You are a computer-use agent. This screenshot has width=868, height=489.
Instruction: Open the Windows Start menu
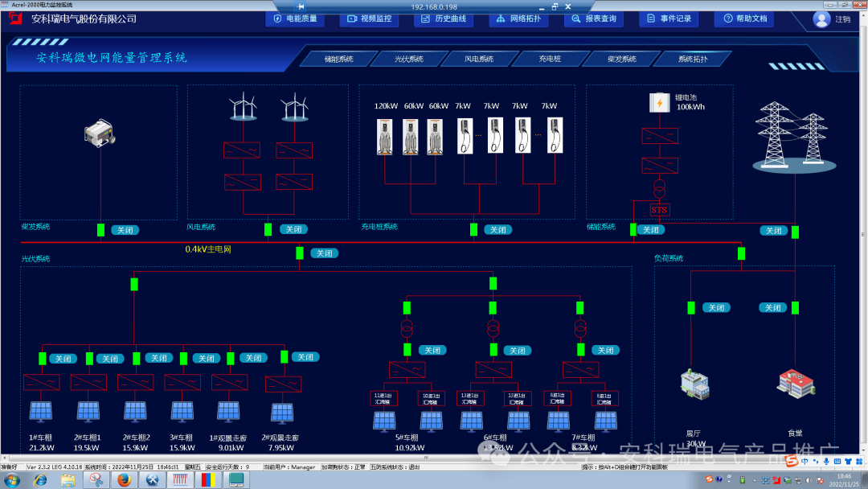tap(11, 480)
